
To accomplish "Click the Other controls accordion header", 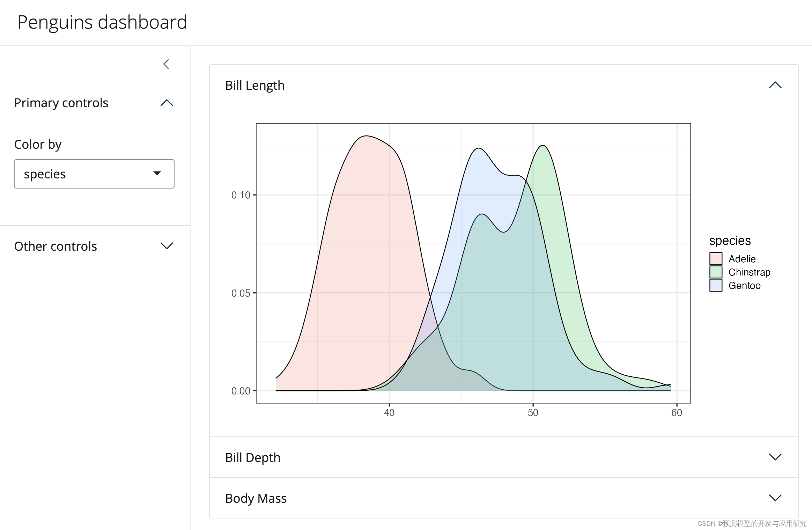I will click(x=56, y=246).
